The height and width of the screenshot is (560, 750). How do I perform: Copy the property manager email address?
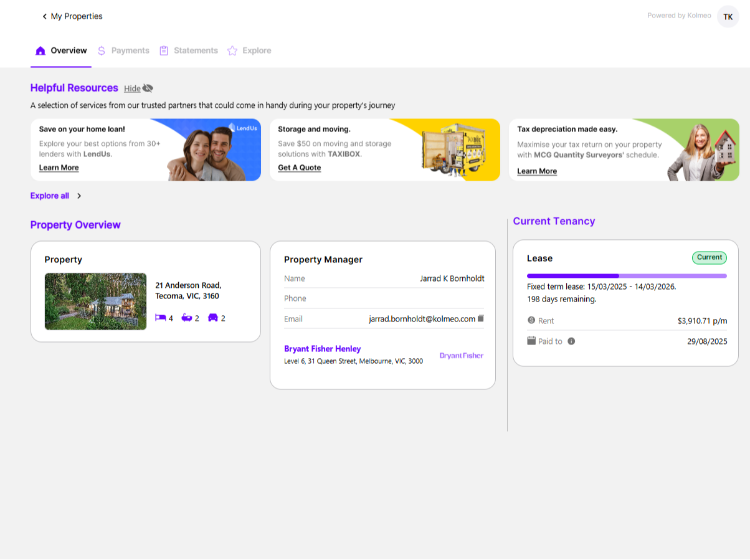click(481, 319)
